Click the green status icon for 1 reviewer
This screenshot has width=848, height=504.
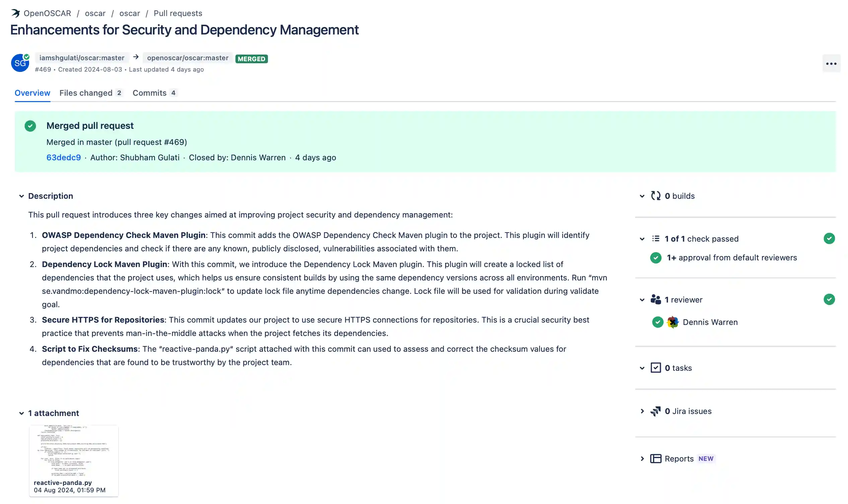829,300
